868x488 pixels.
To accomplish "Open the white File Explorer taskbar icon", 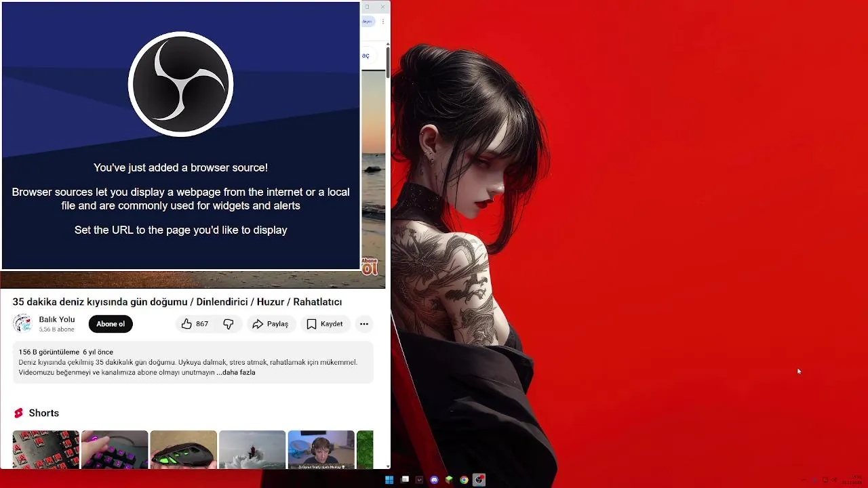I will (x=405, y=480).
